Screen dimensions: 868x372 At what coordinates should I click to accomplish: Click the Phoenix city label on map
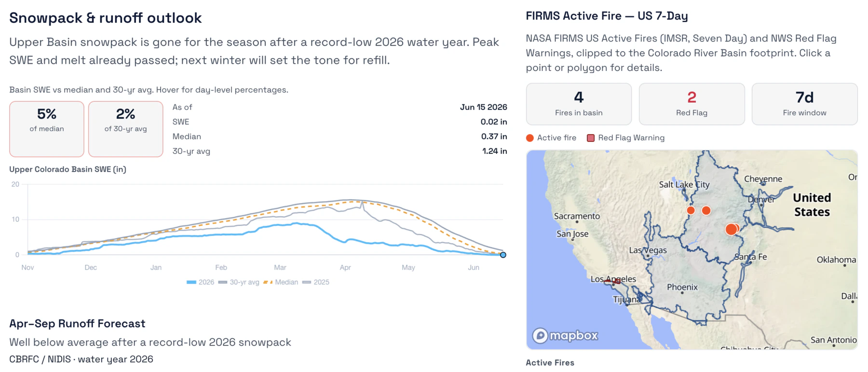click(682, 287)
